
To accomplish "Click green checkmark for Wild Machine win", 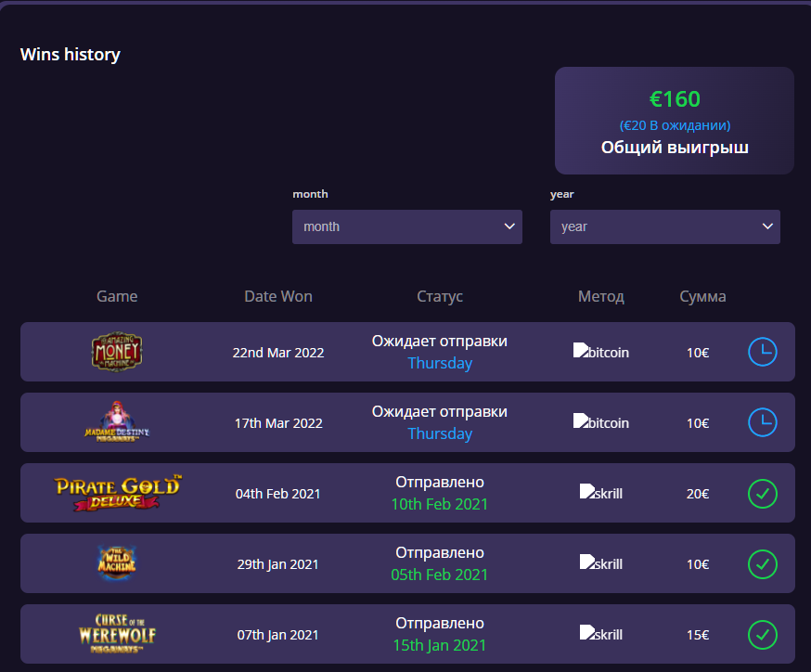I will [762, 564].
